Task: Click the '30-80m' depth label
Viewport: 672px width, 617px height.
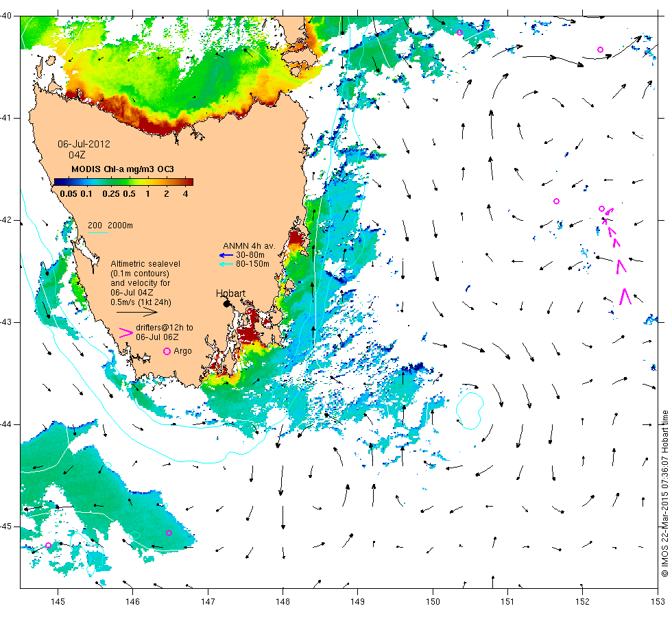Action: pos(250,255)
